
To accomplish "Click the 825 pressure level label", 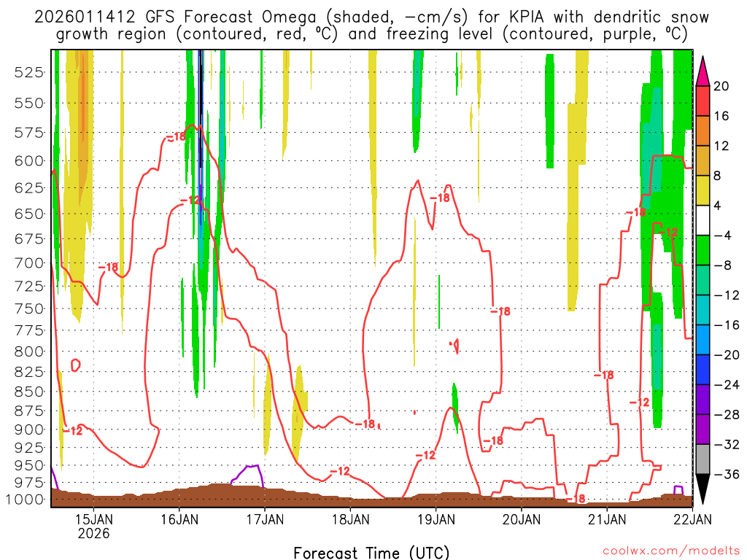I will point(29,372).
